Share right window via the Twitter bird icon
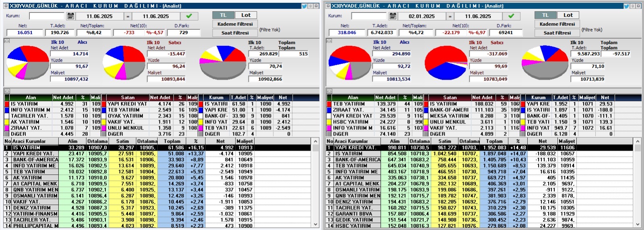Viewport: 644px width, 230px height. (626, 6)
